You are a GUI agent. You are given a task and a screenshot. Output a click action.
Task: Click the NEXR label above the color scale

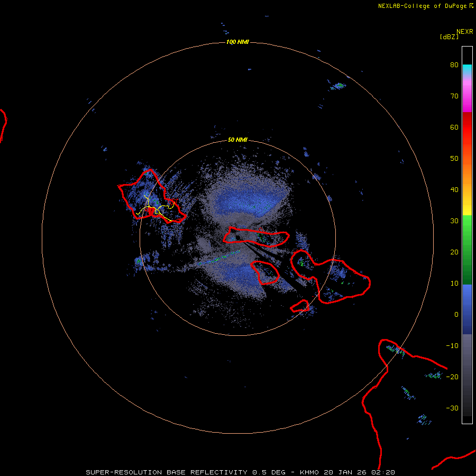[465, 32]
